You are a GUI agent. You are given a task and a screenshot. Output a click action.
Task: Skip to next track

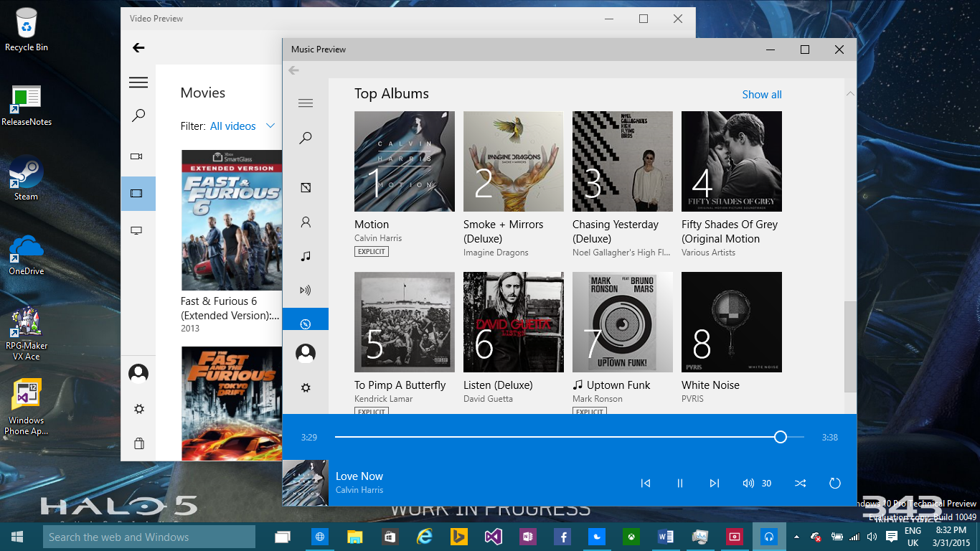point(714,484)
